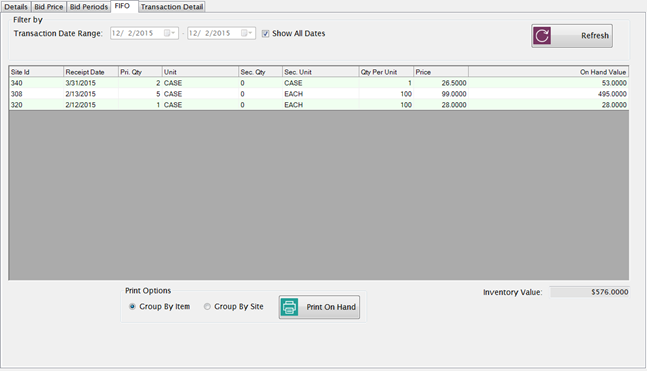Image resolution: width=647 pixels, height=371 pixels.
Task: Sort by the Site Id column header
Action: click(x=36, y=72)
